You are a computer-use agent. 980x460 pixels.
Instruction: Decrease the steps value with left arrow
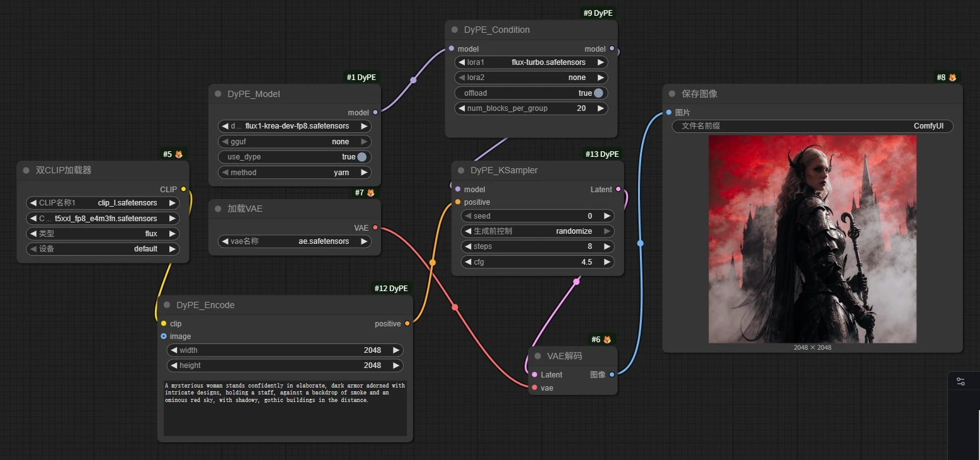coord(468,246)
